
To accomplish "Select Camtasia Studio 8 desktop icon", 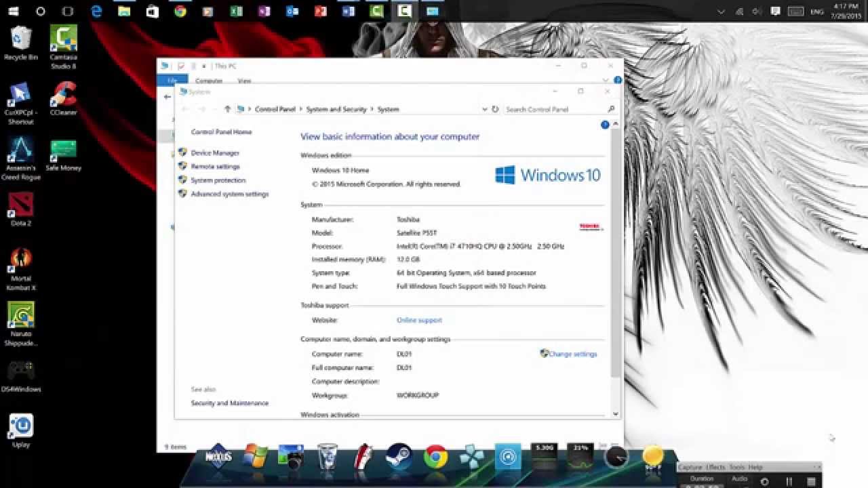I will (63, 48).
